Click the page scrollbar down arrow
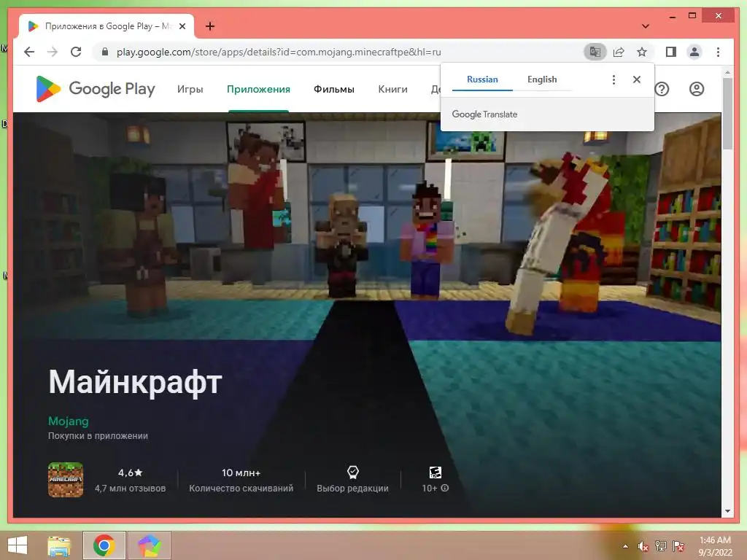The width and height of the screenshot is (747, 560). pyautogui.click(x=727, y=511)
